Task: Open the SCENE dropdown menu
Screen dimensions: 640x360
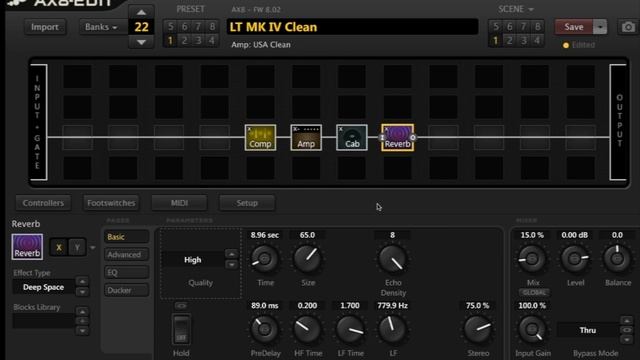Action: click(x=516, y=9)
